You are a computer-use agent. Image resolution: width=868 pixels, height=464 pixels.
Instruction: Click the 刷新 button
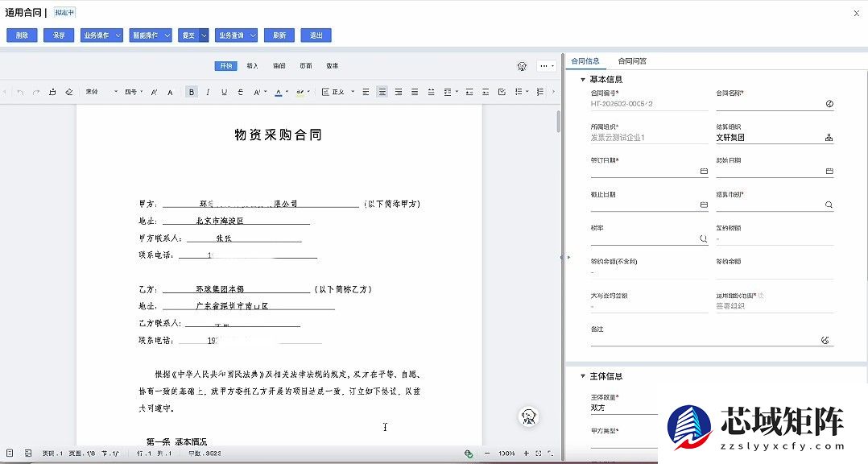coord(279,35)
